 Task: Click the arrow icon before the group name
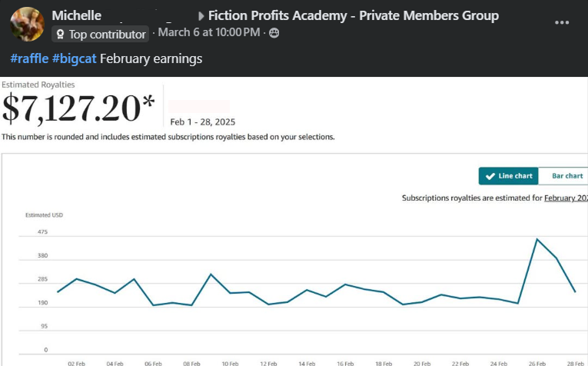pyautogui.click(x=201, y=16)
